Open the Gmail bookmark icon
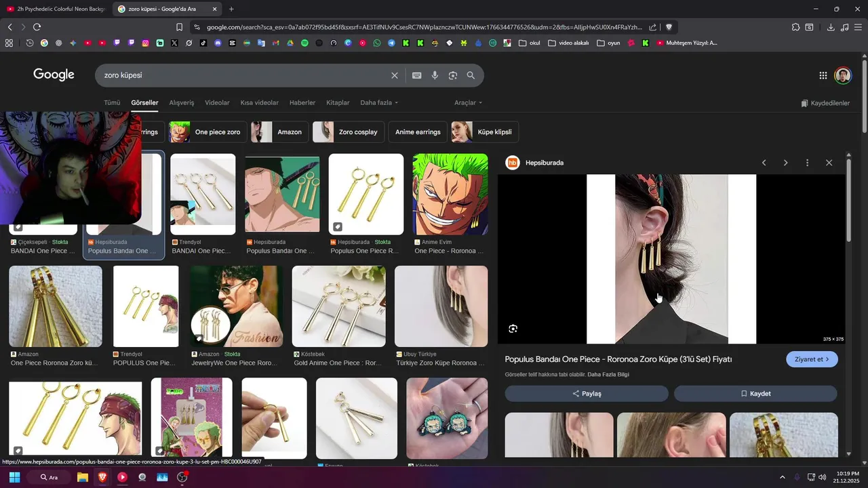 [x=275, y=43]
